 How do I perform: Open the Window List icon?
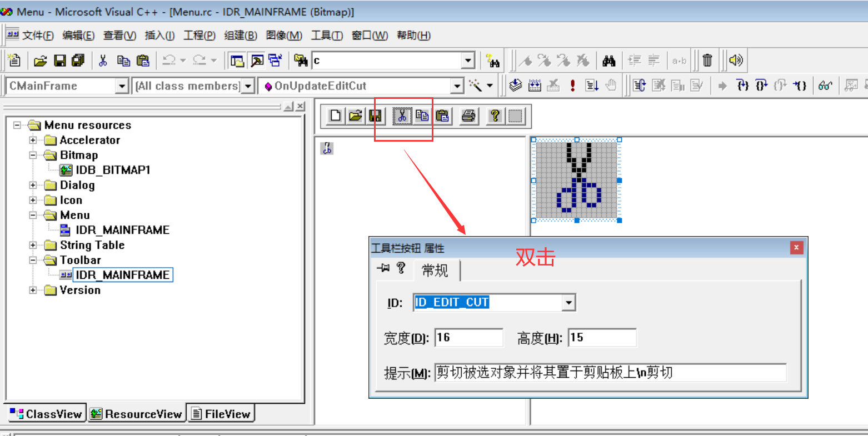pos(276,60)
